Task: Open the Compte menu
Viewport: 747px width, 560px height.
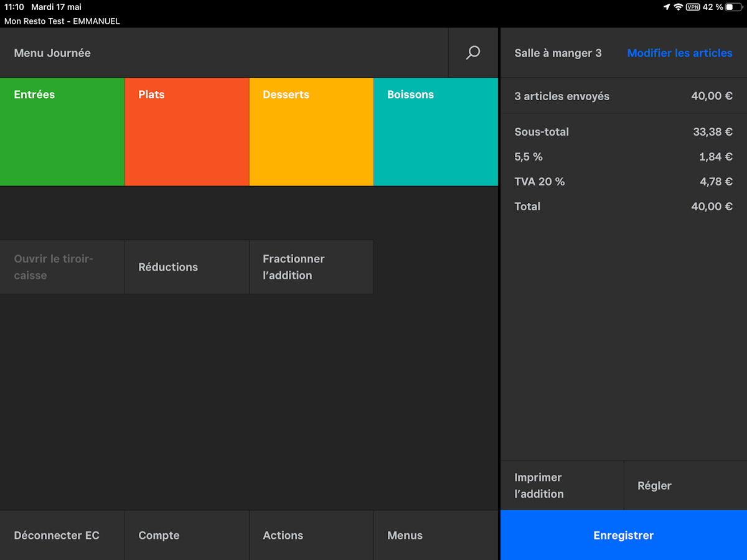Action: 187,535
